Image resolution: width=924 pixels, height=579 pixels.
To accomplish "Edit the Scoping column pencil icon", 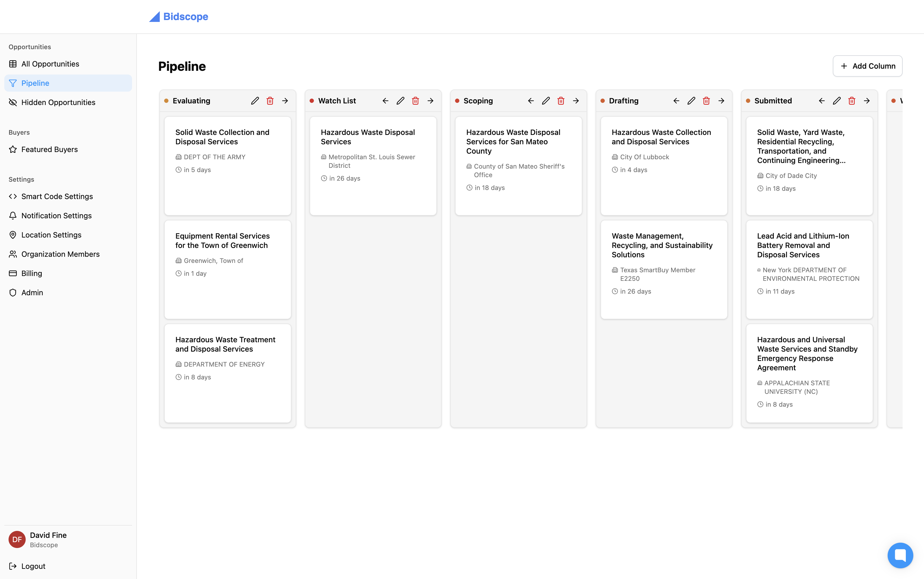I will (x=545, y=101).
